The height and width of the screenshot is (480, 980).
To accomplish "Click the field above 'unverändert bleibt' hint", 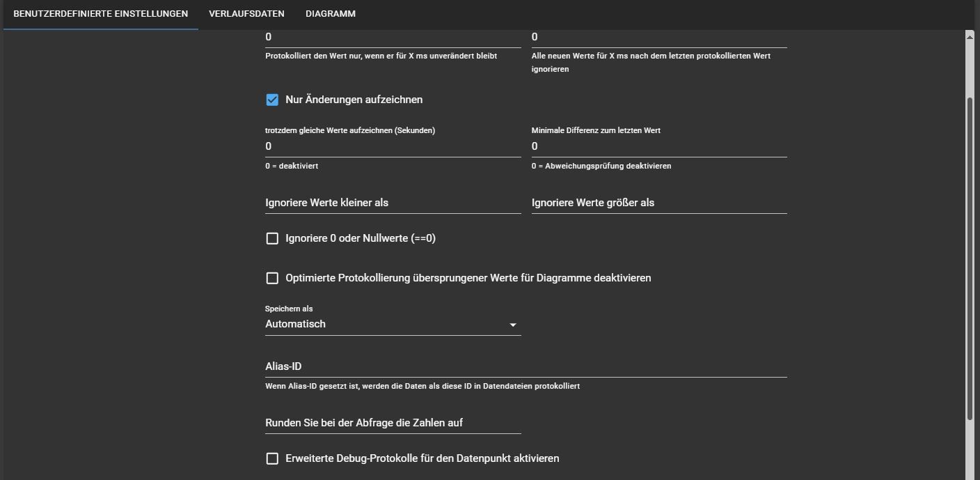I will click(x=393, y=37).
